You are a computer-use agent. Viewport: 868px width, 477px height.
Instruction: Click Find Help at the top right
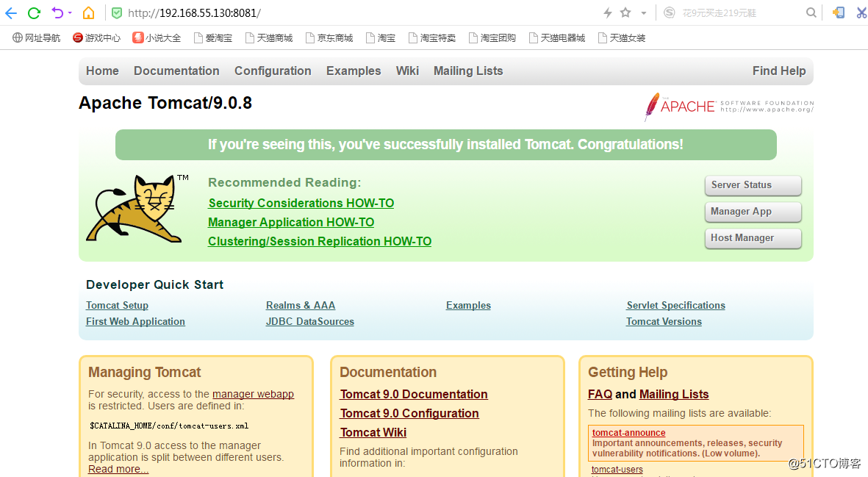coord(779,71)
